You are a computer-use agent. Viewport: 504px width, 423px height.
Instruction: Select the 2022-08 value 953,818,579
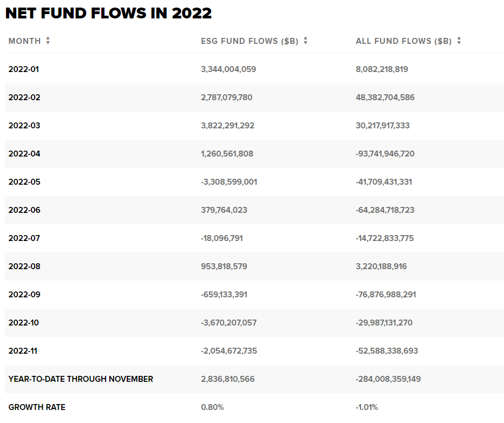pos(224,266)
